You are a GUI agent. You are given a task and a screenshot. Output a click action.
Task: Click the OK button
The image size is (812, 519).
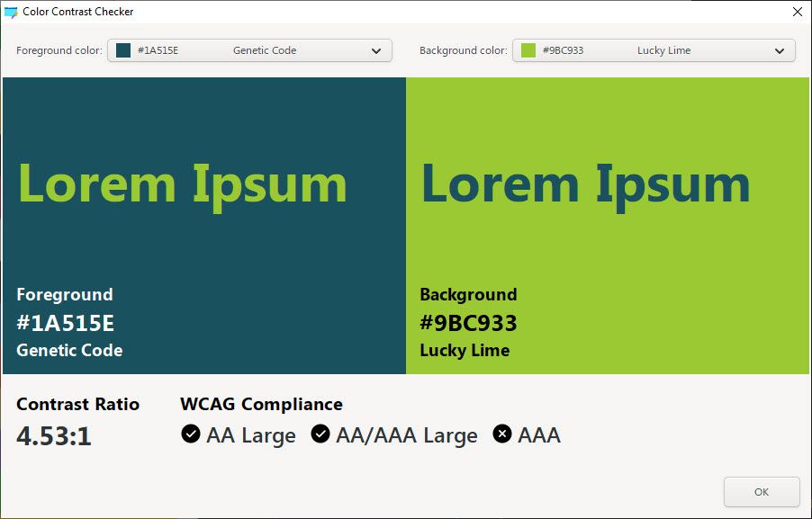click(762, 492)
